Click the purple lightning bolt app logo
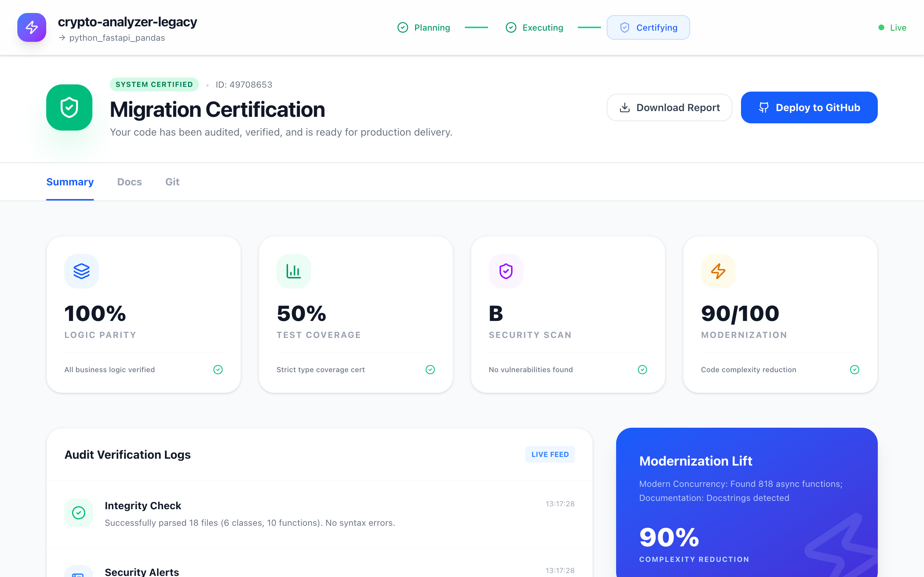The height and width of the screenshot is (577, 924). coord(32,27)
